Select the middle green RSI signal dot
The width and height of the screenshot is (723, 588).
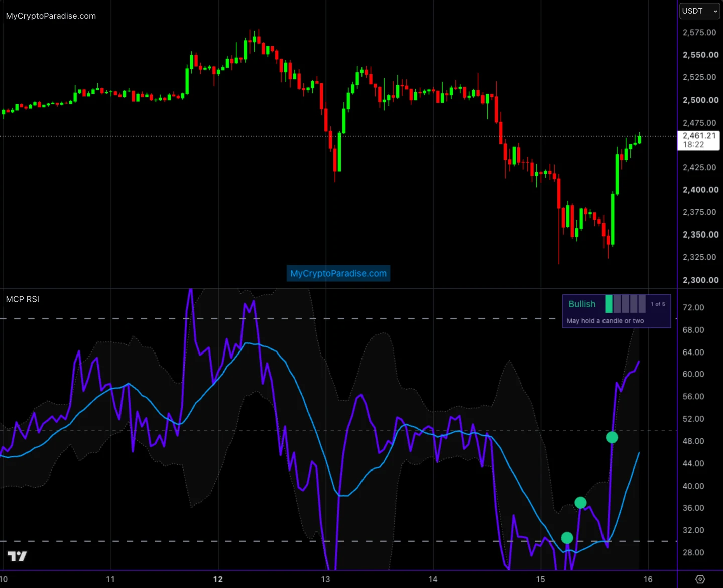(580, 502)
